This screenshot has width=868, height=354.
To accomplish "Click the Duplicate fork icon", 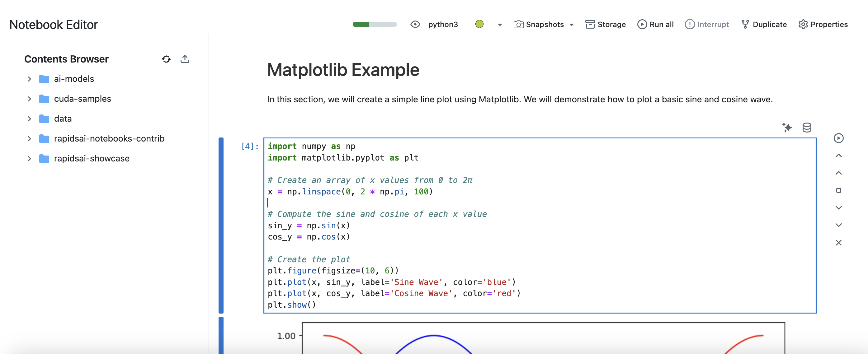I will pyautogui.click(x=745, y=24).
